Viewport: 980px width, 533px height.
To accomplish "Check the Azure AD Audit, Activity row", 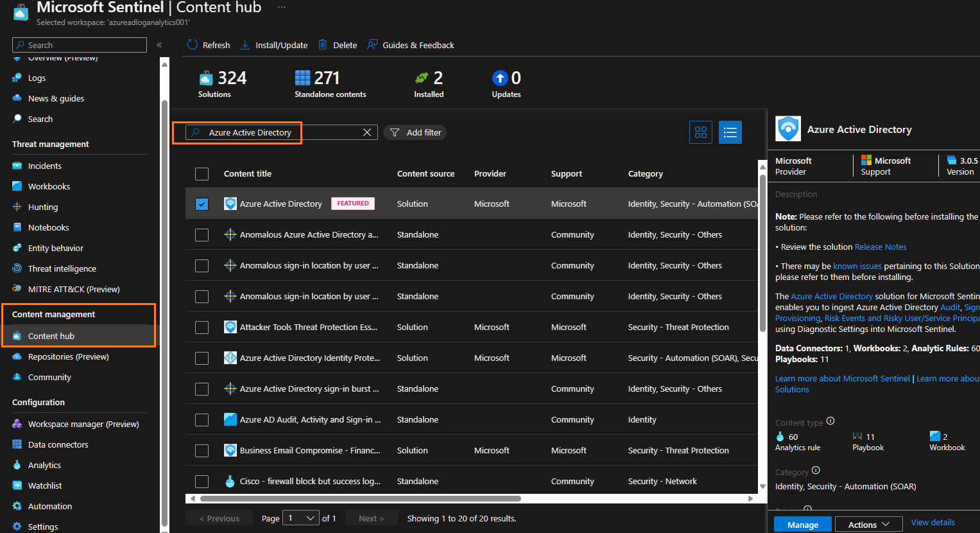I will (202, 420).
